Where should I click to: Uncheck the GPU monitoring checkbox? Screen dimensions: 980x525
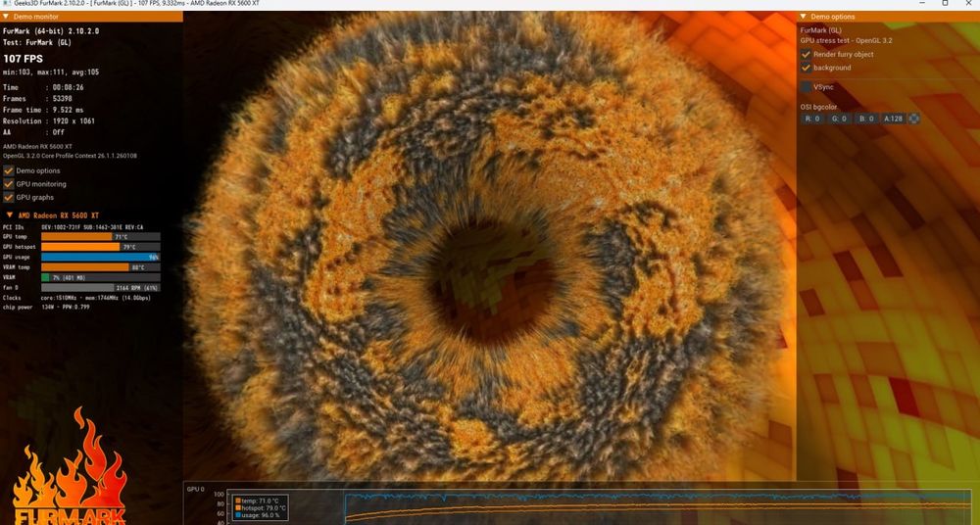click(9, 184)
